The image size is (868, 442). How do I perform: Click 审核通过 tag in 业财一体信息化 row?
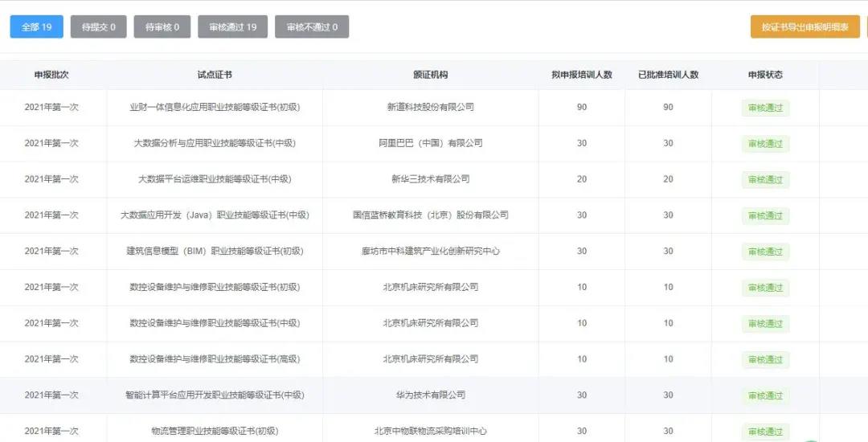click(x=766, y=108)
